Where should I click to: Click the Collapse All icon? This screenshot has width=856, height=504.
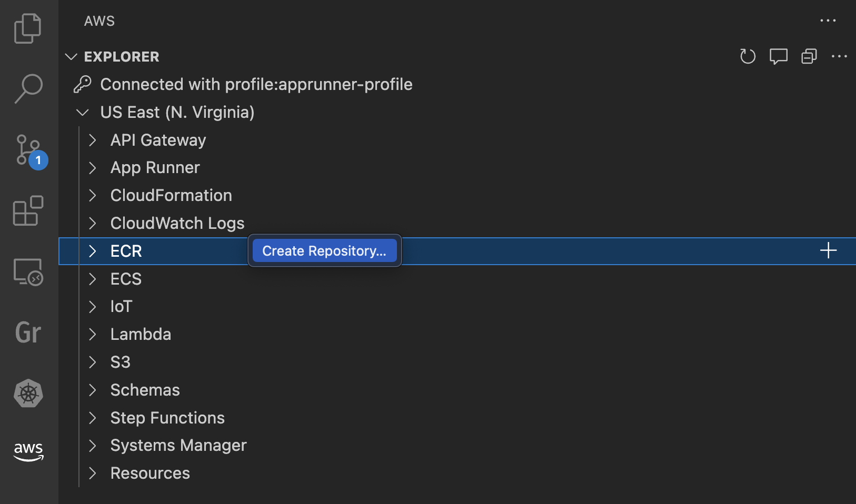tap(809, 56)
